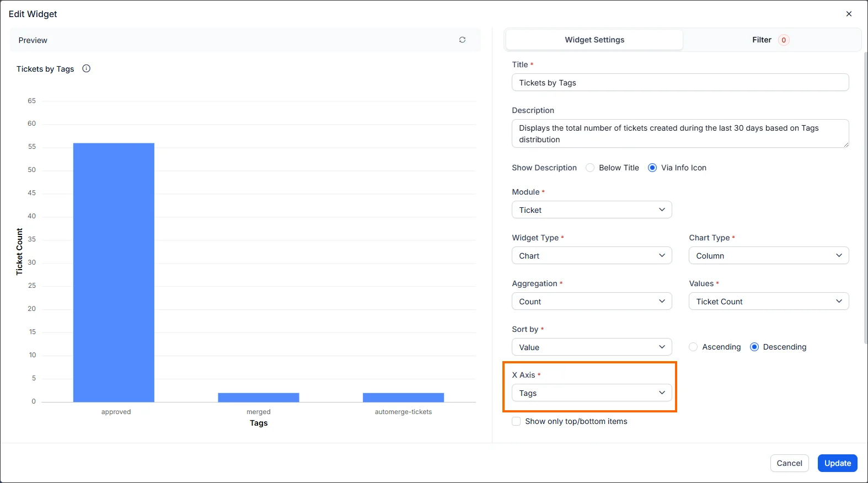The width and height of the screenshot is (868, 483).
Task: Edit the Description text area
Action: tap(680, 133)
